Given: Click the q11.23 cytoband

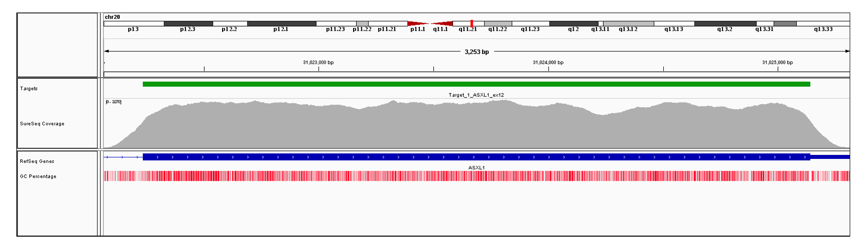Looking at the screenshot, I should [x=531, y=24].
